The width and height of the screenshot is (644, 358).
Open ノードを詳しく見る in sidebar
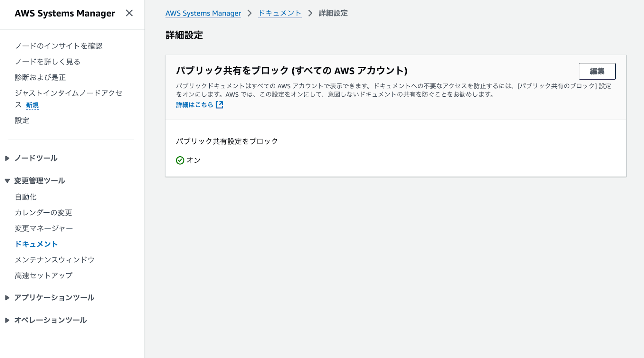pyautogui.click(x=48, y=62)
